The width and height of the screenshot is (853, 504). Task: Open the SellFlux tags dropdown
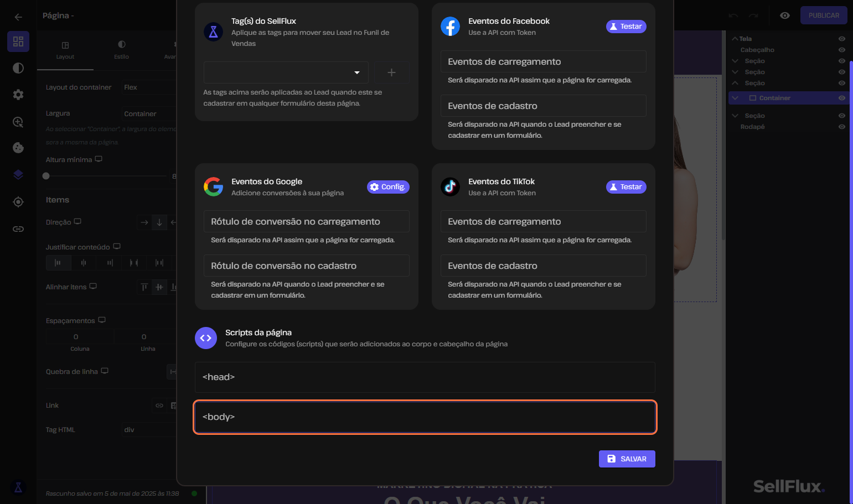click(x=286, y=72)
